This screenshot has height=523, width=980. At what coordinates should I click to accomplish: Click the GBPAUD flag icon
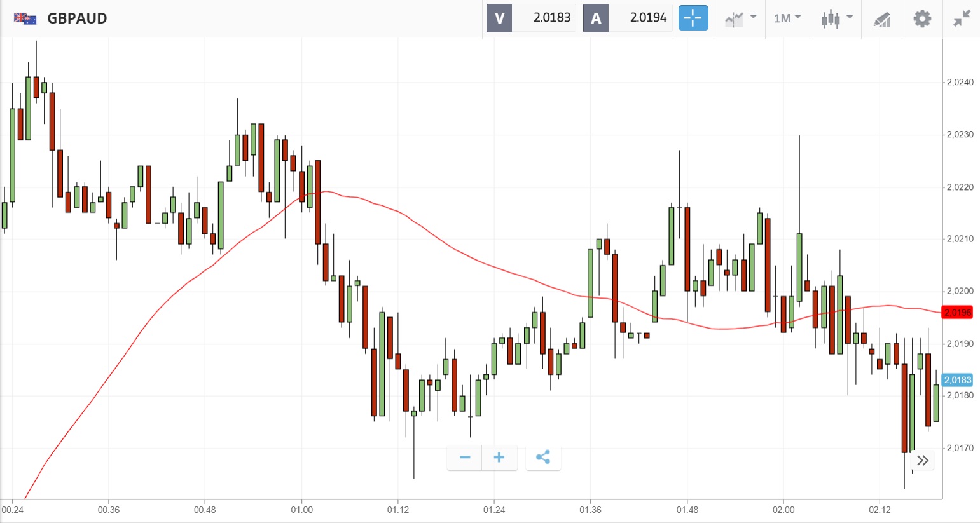(x=25, y=18)
